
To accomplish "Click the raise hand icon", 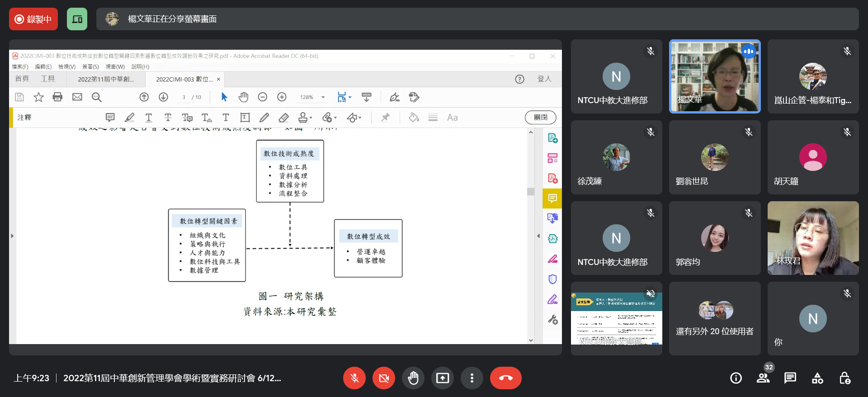I will (413, 378).
